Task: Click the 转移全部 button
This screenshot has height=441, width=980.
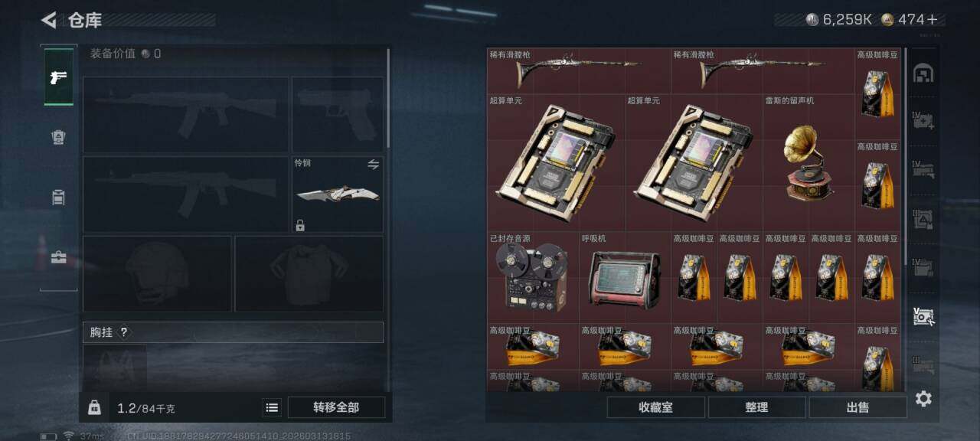Action: 336,407
